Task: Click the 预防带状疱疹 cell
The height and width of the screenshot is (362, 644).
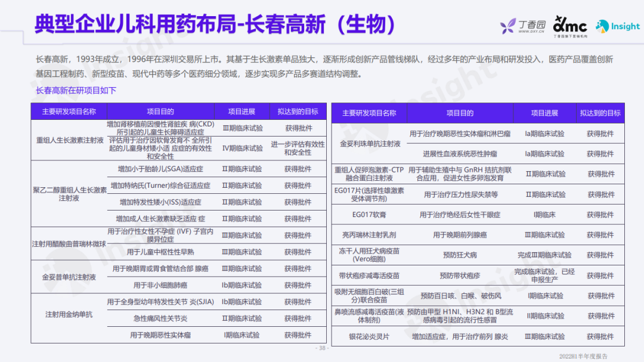Action: [460, 276]
